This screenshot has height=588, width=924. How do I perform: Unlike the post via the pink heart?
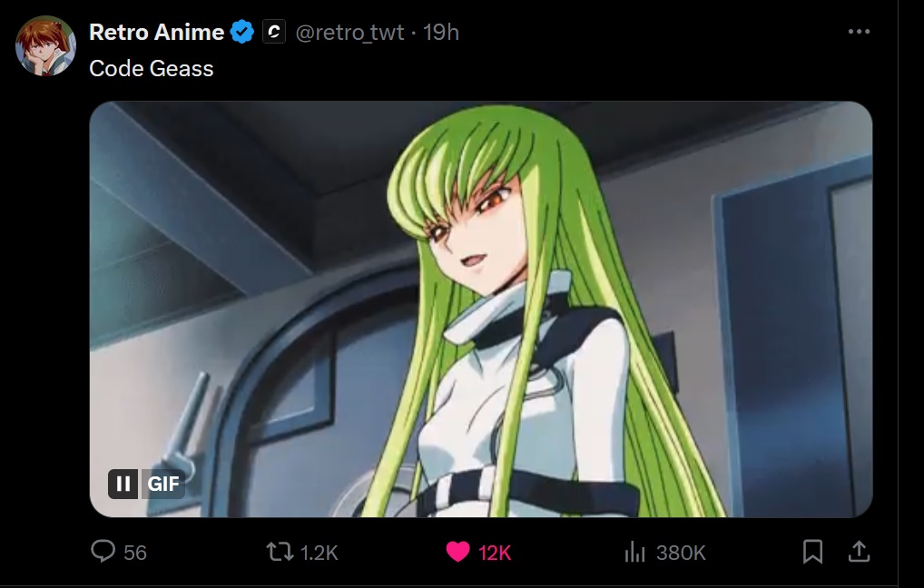457,552
